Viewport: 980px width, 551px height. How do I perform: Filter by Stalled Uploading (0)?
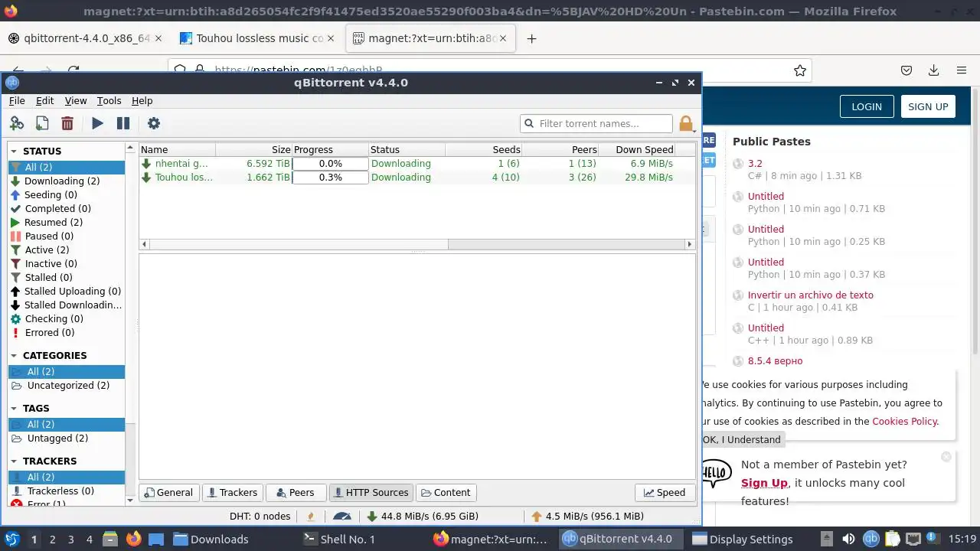(67, 292)
